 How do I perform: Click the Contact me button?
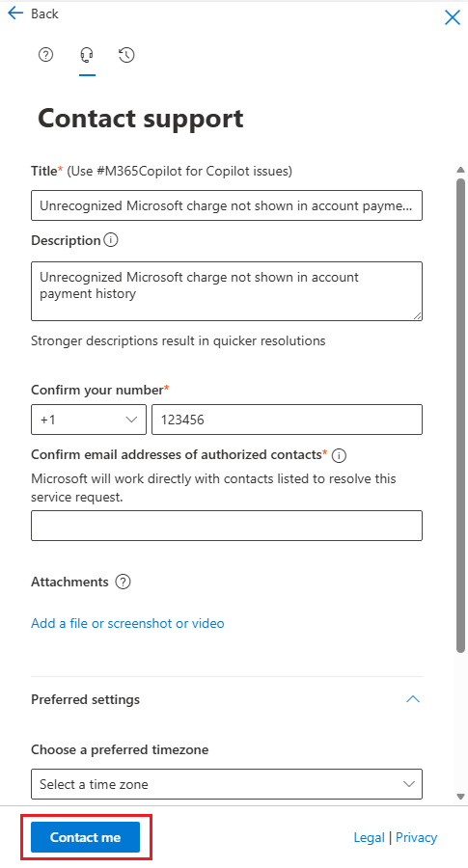85,837
